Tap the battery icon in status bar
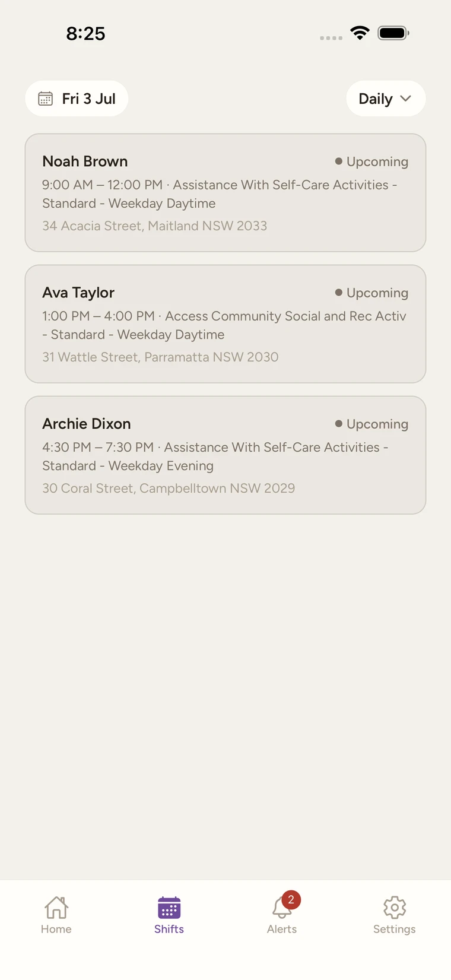This screenshot has height=980, width=451. [393, 33]
